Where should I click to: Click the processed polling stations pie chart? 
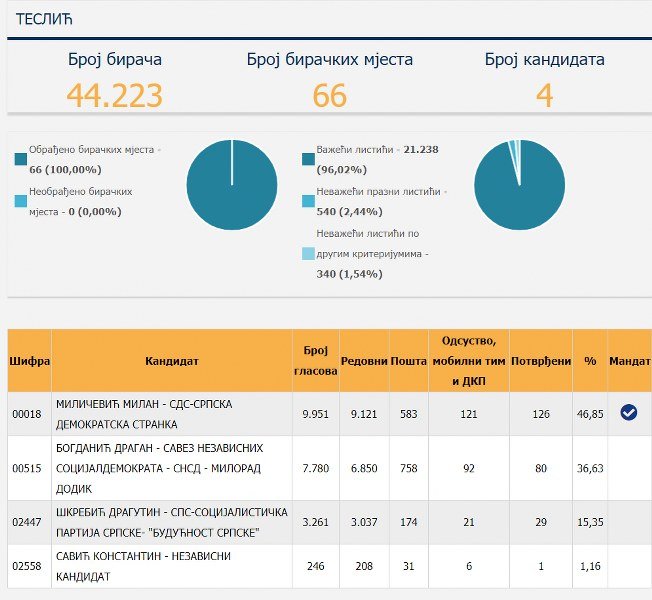point(232,185)
